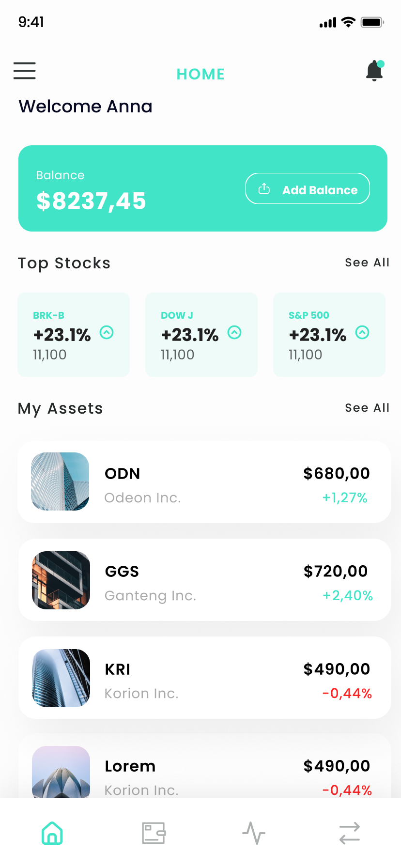The width and height of the screenshot is (401, 868).
Task: Tap the Add Balance button
Action: (x=308, y=189)
